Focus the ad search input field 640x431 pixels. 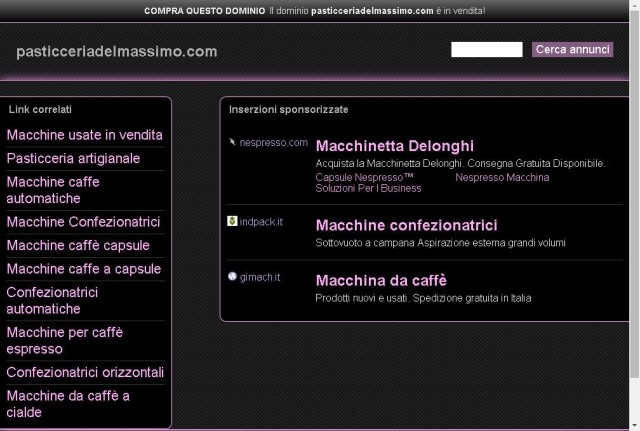point(487,50)
